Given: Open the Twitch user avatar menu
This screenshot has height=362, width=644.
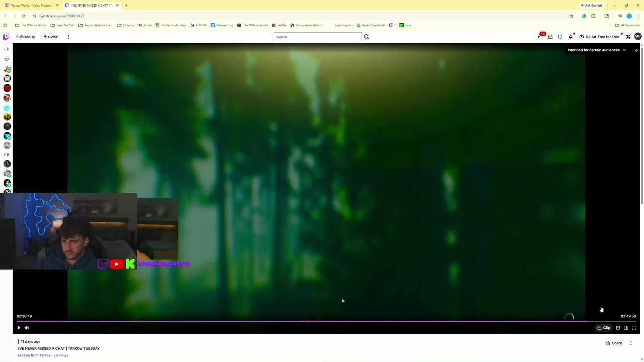Looking at the screenshot, I should (x=638, y=36).
